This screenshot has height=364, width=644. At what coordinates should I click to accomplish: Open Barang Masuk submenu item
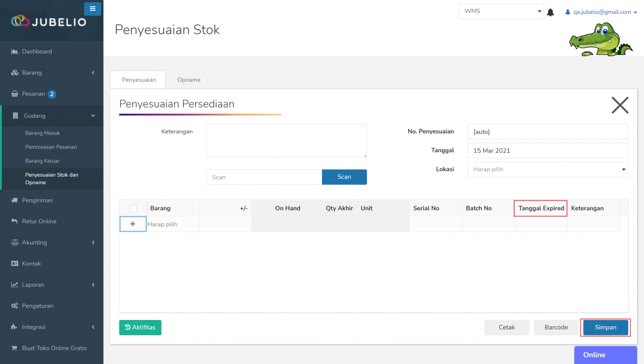43,133
